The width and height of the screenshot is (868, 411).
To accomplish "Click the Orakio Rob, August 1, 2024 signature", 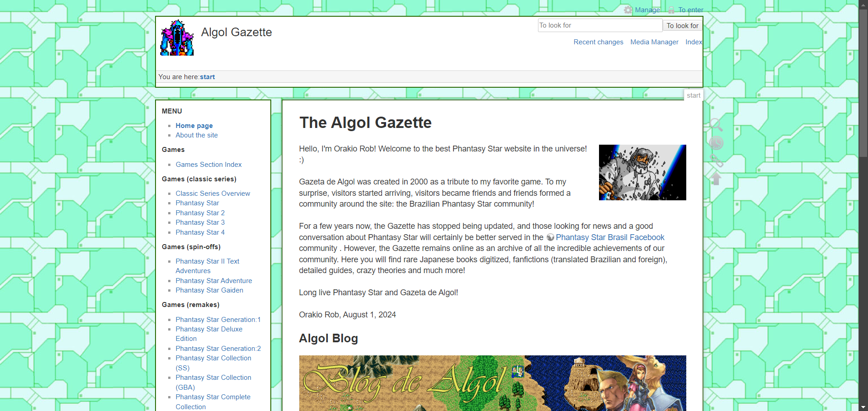I will [x=347, y=315].
